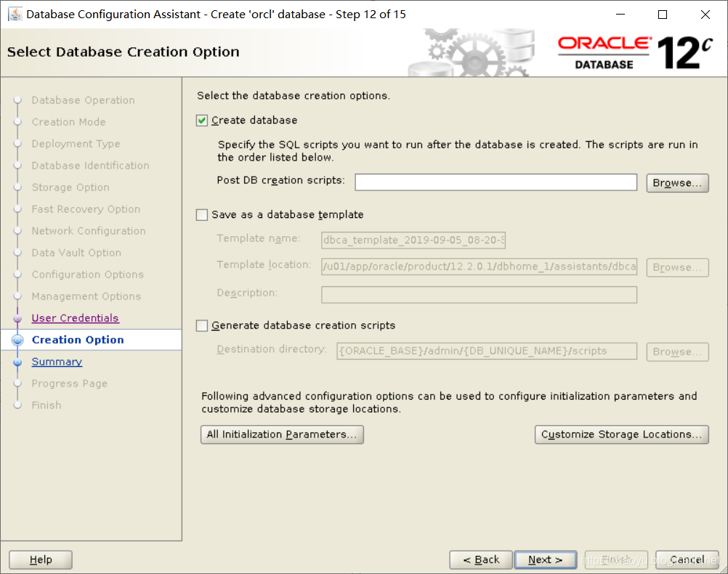The height and width of the screenshot is (574, 728).
Task: Close the Database Configuration Assistant window
Action: click(x=705, y=15)
